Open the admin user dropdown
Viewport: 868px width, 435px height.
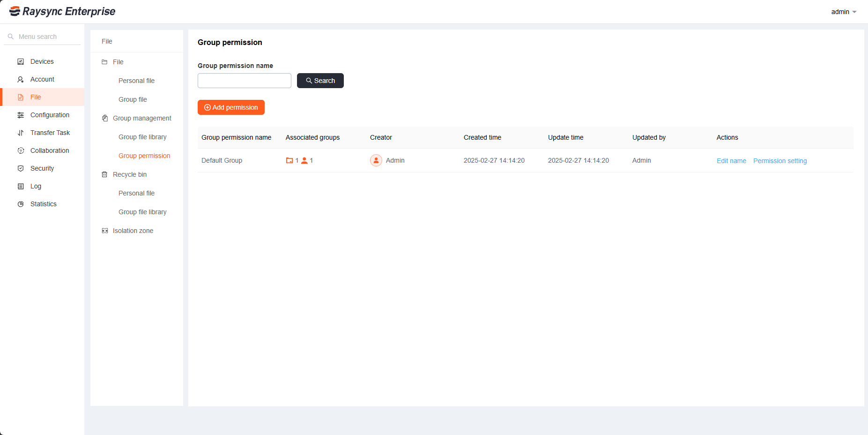(844, 12)
